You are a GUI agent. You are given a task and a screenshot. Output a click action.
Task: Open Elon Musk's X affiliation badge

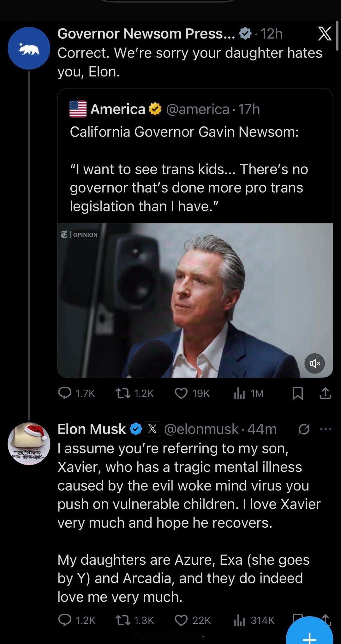click(152, 429)
